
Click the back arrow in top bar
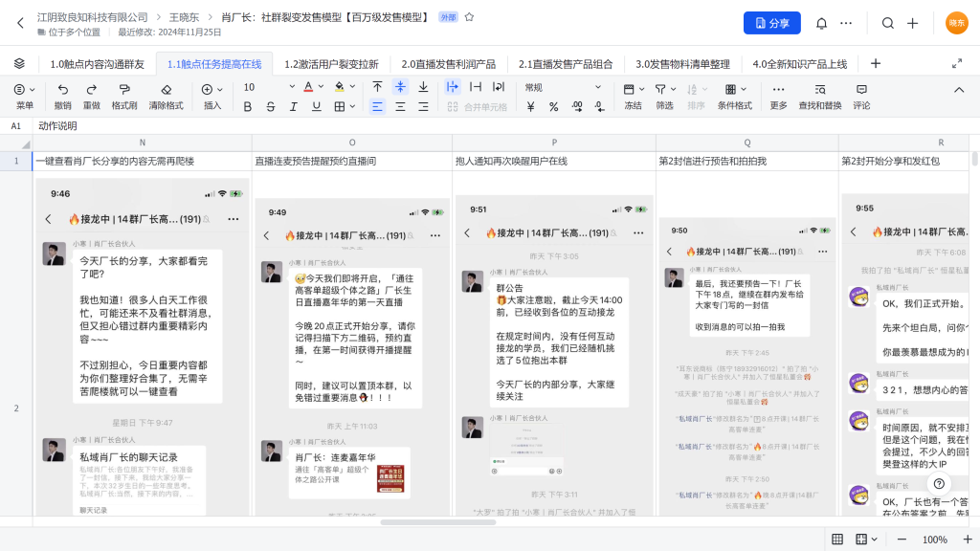pyautogui.click(x=21, y=23)
